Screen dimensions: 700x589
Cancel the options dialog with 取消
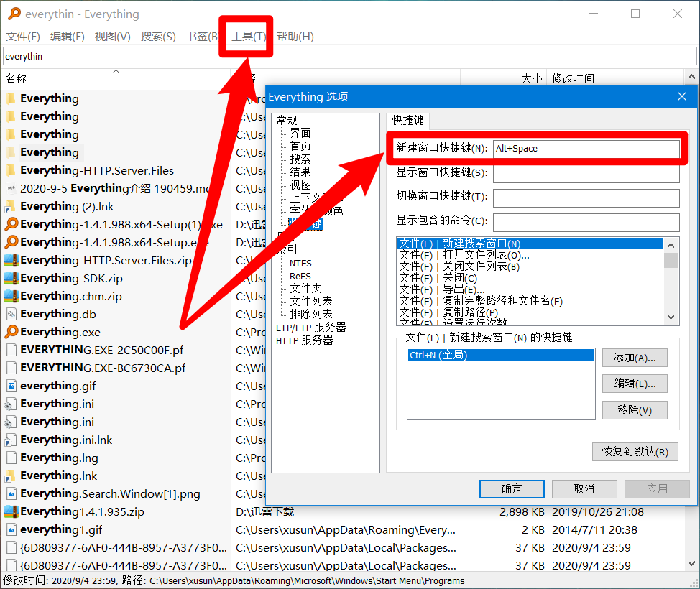tap(584, 489)
